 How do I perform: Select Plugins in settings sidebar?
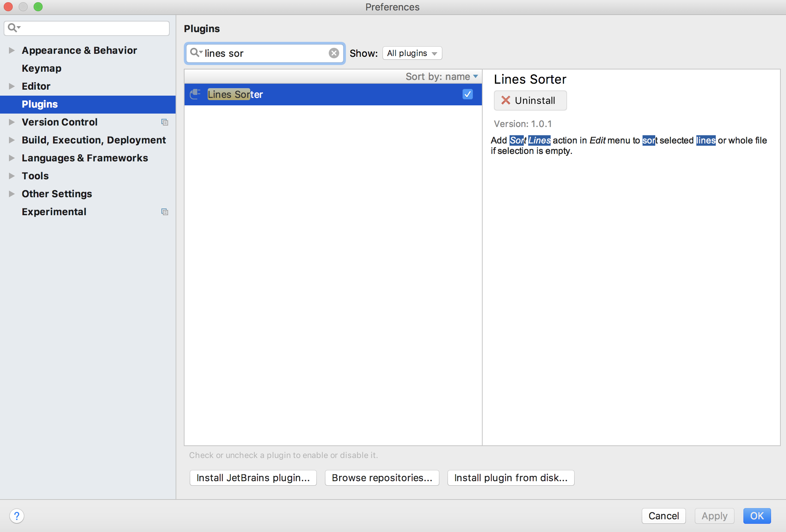(40, 104)
